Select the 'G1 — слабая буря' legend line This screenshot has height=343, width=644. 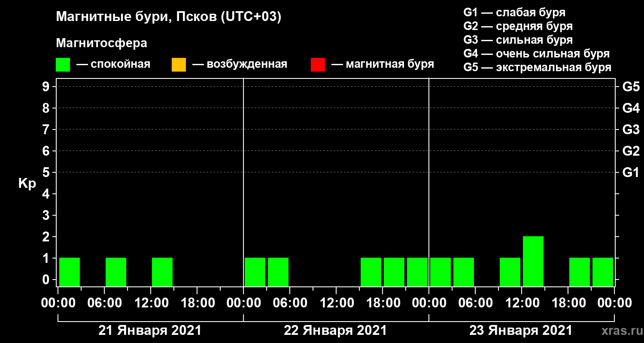(x=514, y=12)
